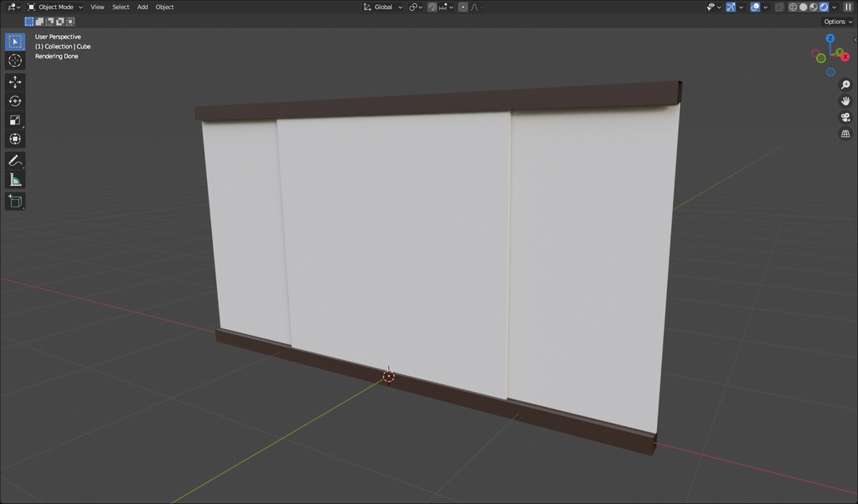Image resolution: width=858 pixels, height=504 pixels.
Task: Toggle snapping magnet button
Action: coord(432,7)
